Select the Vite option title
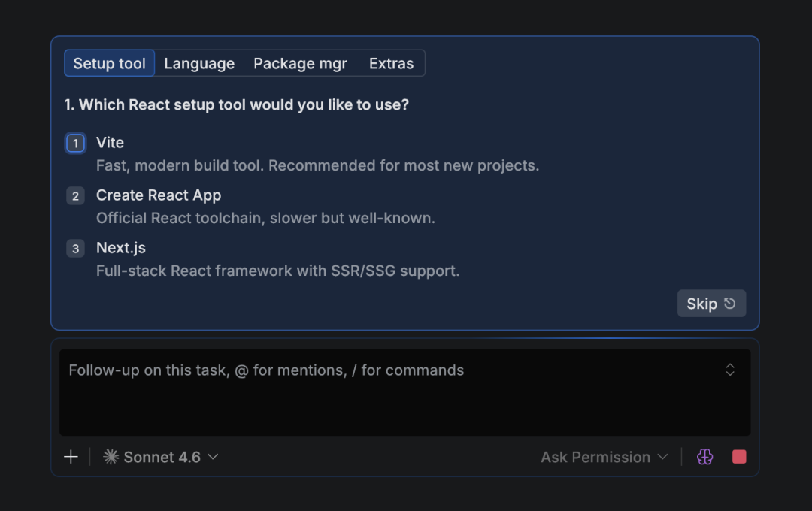 [110, 143]
